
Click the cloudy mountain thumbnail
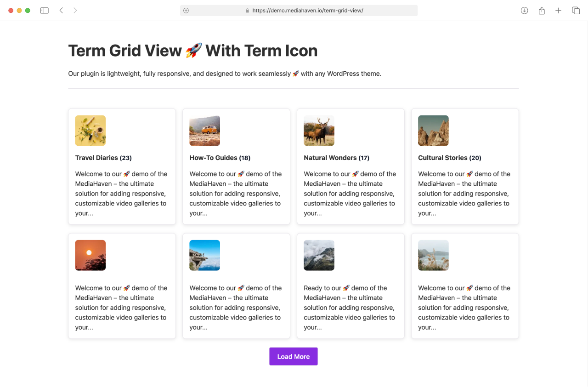[x=319, y=255]
